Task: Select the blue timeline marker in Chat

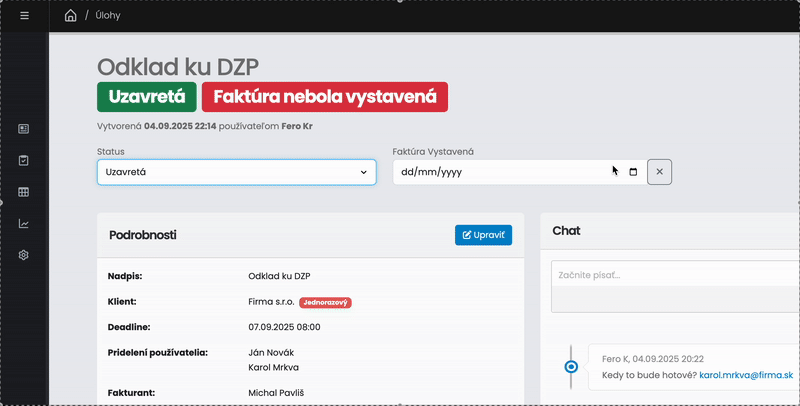Action: [x=571, y=367]
